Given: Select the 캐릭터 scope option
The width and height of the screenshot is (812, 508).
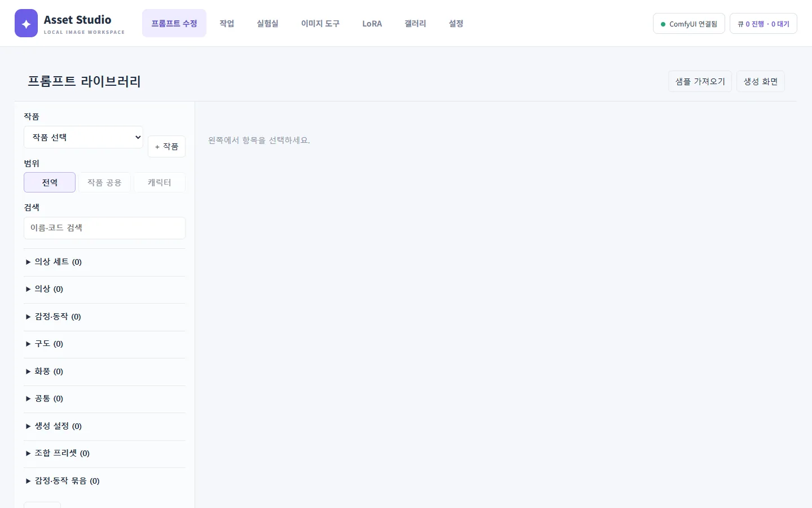Looking at the screenshot, I should coord(160,182).
